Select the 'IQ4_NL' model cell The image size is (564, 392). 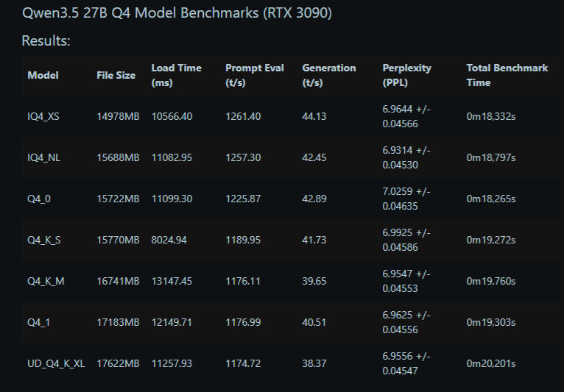[x=44, y=157]
